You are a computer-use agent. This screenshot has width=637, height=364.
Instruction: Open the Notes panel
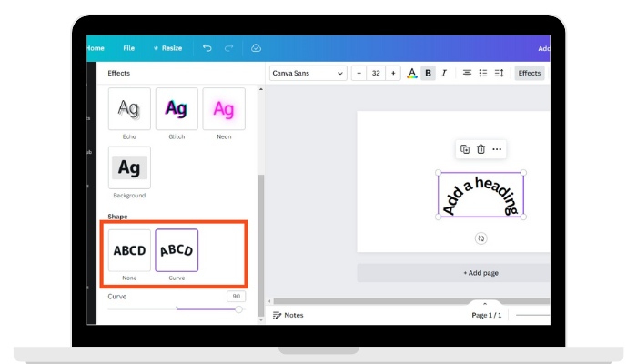pyautogui.click(x=288, y=315)
